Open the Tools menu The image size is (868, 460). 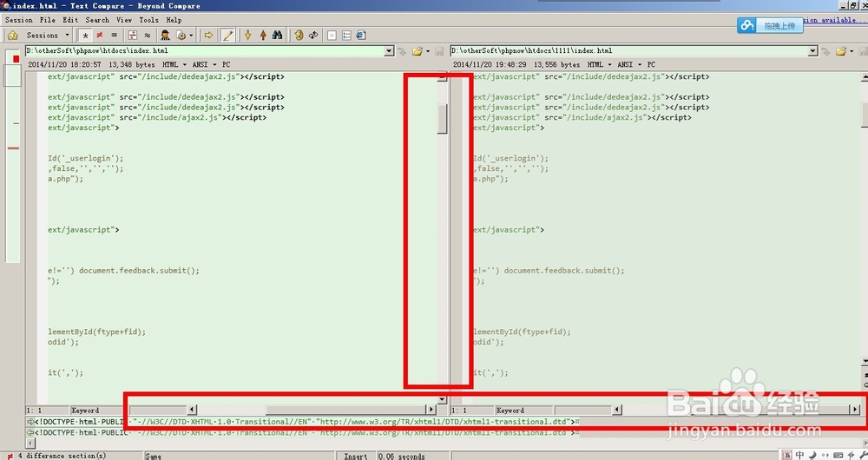tap(149, 20)
